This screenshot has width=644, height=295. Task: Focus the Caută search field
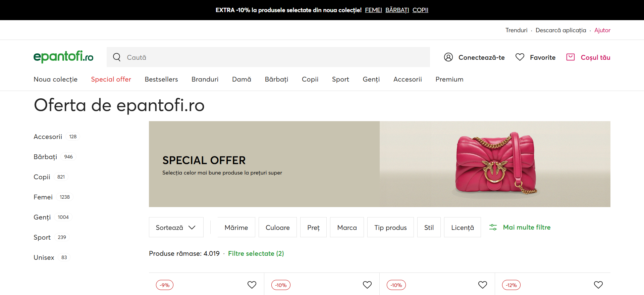(x=268, y=57)
